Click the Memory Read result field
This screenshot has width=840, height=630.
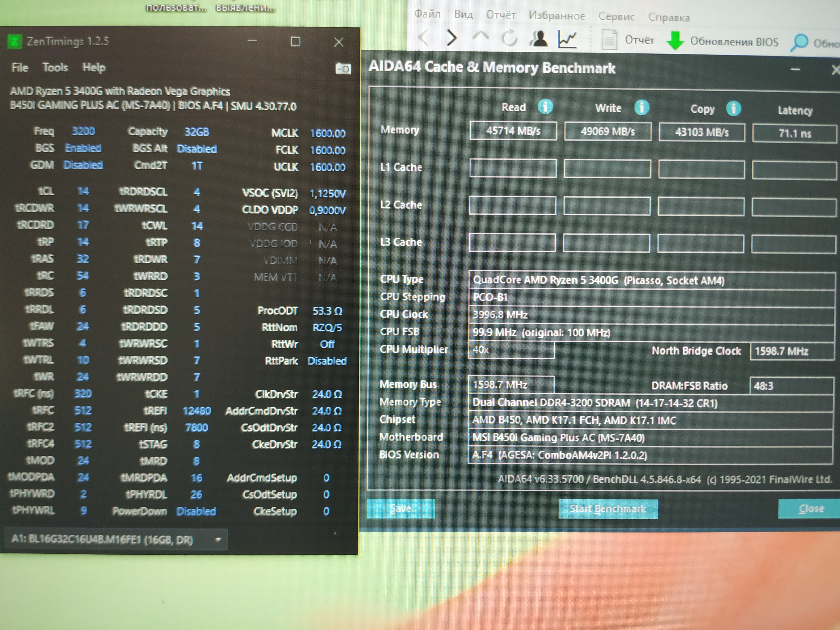click(x=513, y=131)
